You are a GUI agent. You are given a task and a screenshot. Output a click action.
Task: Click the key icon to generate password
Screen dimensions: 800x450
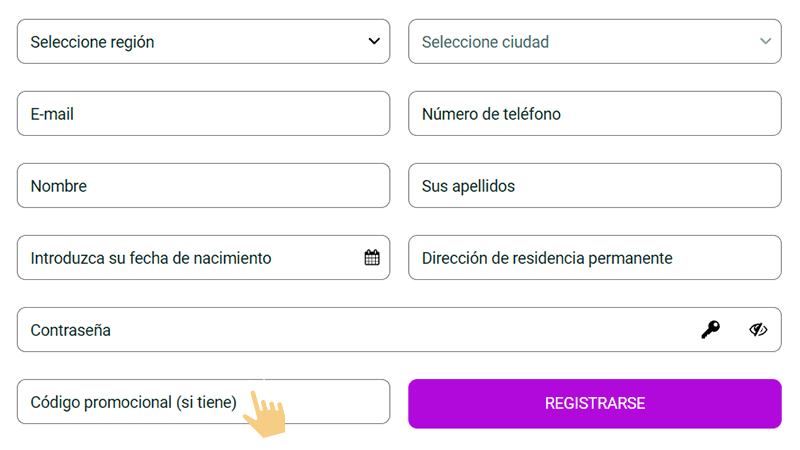pos(710,330)
